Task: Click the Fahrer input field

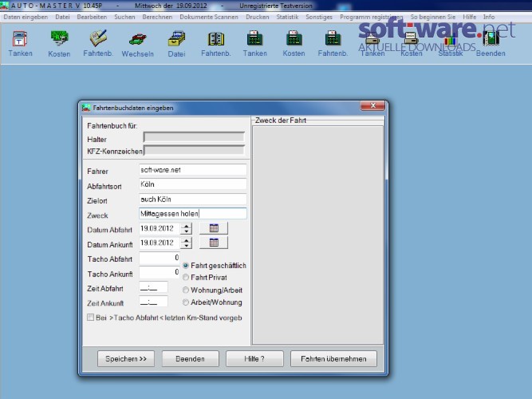Action: click(193, 170)
